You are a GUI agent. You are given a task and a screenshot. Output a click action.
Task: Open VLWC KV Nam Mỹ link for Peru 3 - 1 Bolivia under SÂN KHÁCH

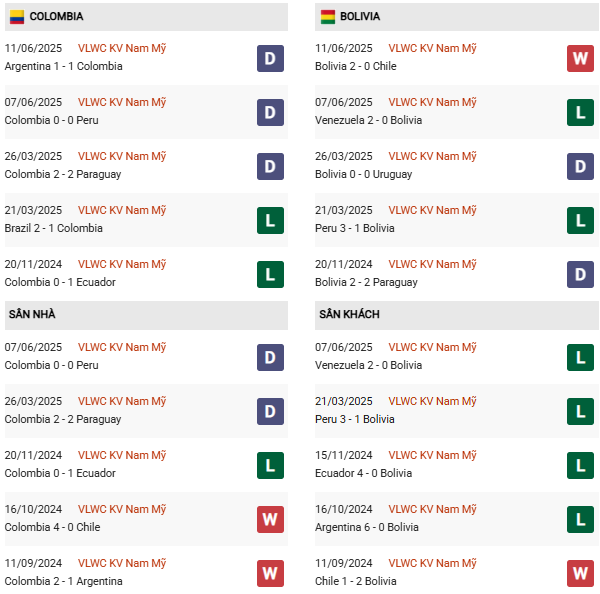coord(432,401)
